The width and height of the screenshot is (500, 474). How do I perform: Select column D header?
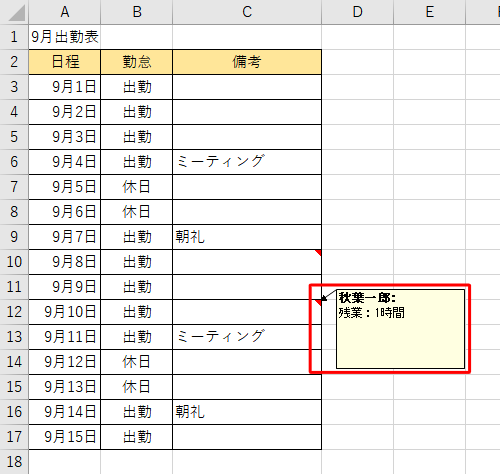(x=357, y=12)
